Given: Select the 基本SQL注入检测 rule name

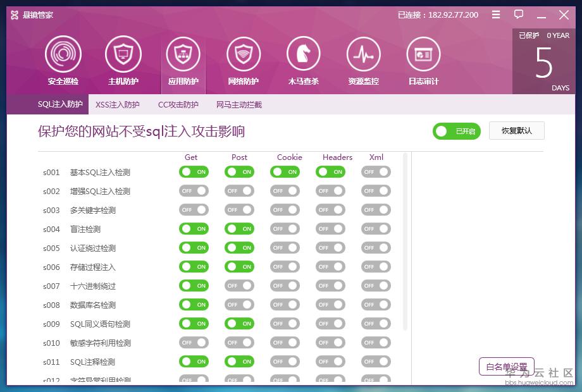Looking at the screenshot, I should point(100,173).
